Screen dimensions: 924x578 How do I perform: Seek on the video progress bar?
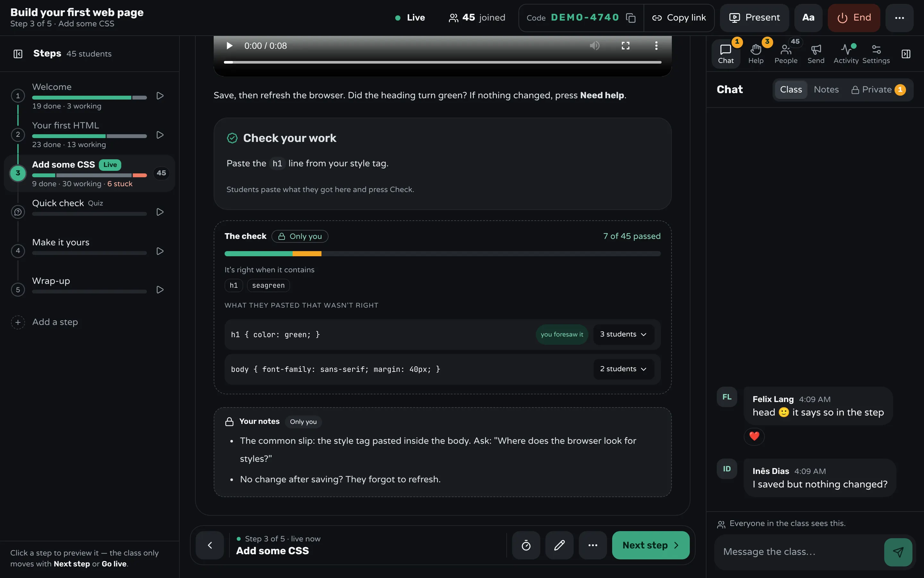442,62
